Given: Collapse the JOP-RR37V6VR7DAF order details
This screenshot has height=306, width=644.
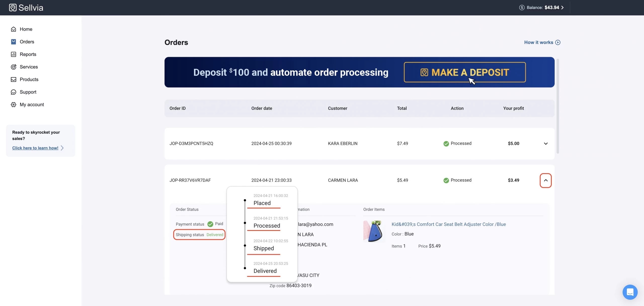Looking at the screenshot, I should 546,180.
